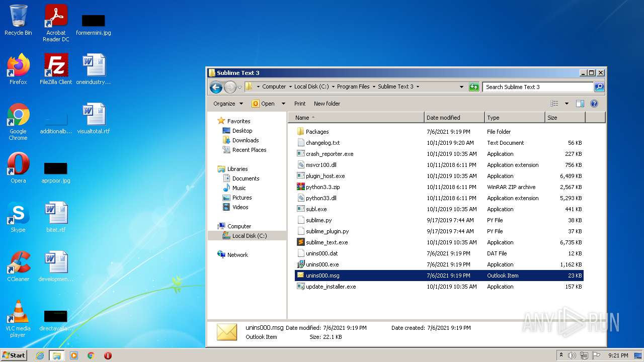Sort by Date modified column header

pos(454,118)
